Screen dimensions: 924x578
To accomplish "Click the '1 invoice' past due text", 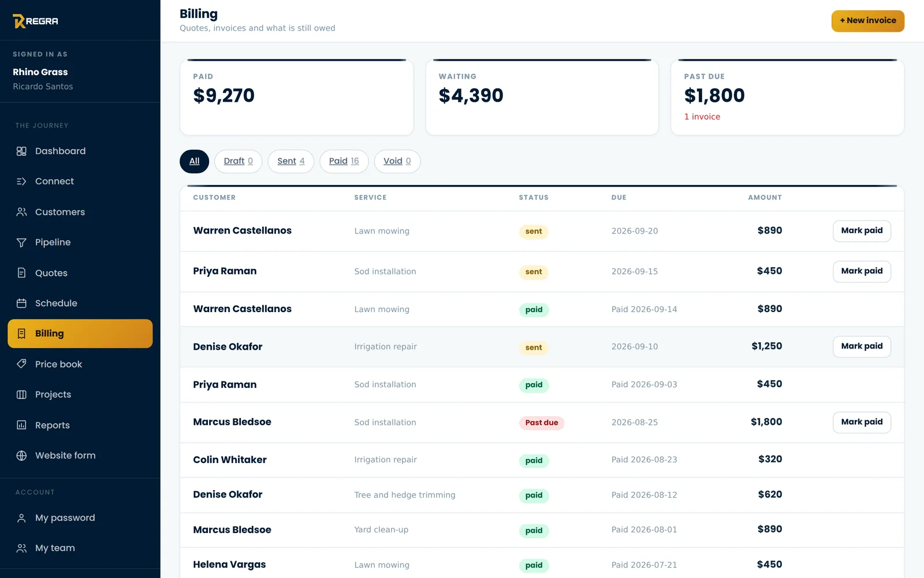I will pos(702,117).
